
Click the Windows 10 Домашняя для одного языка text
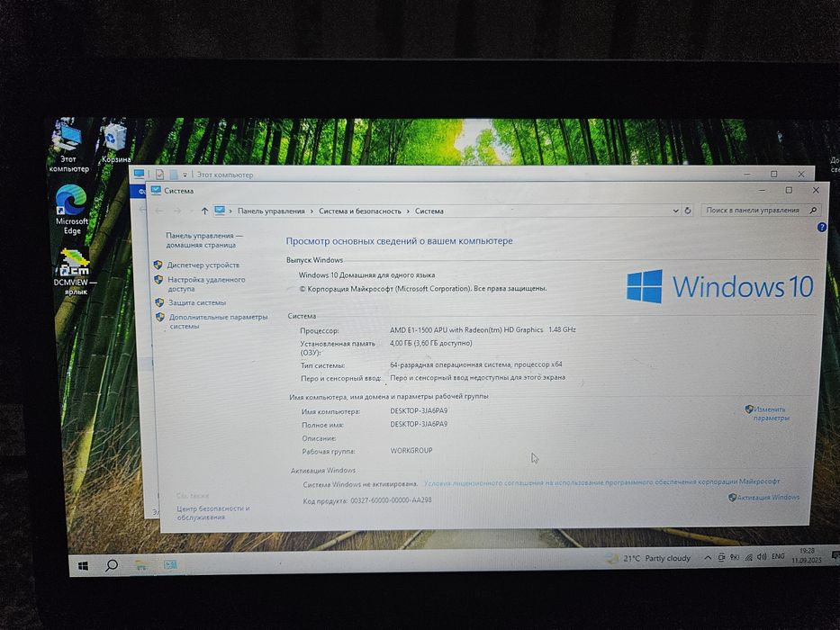point(367,274)
